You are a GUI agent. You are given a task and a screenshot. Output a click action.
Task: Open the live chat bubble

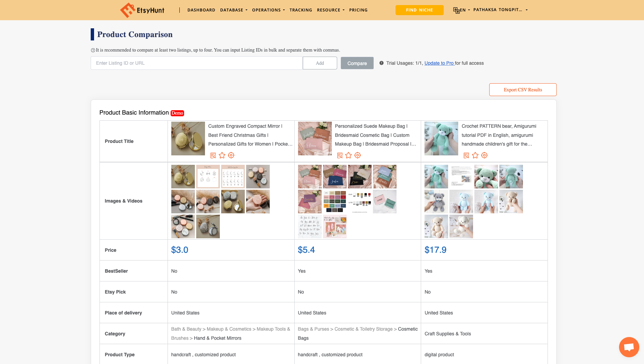point(629,347)
